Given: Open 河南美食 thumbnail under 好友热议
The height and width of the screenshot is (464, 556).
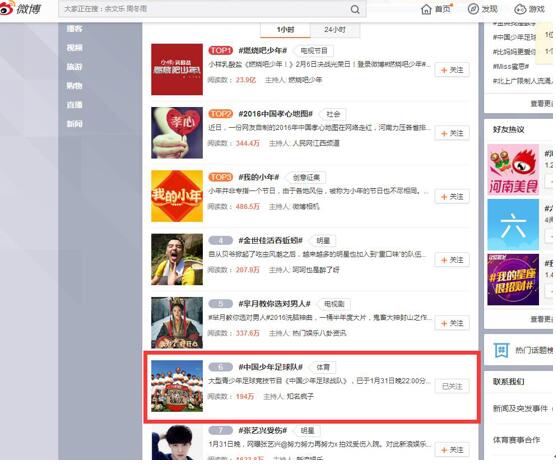Looking at the screenshot, I should [513, 170].
